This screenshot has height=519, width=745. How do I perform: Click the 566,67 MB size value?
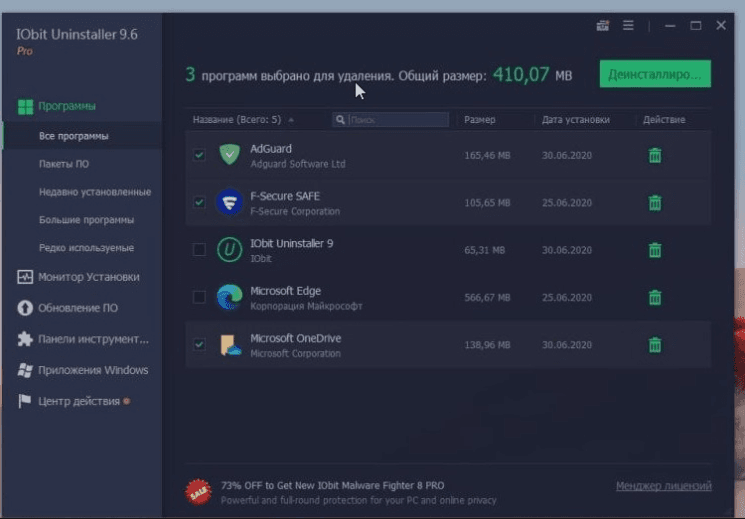click(x=487, y=298)
